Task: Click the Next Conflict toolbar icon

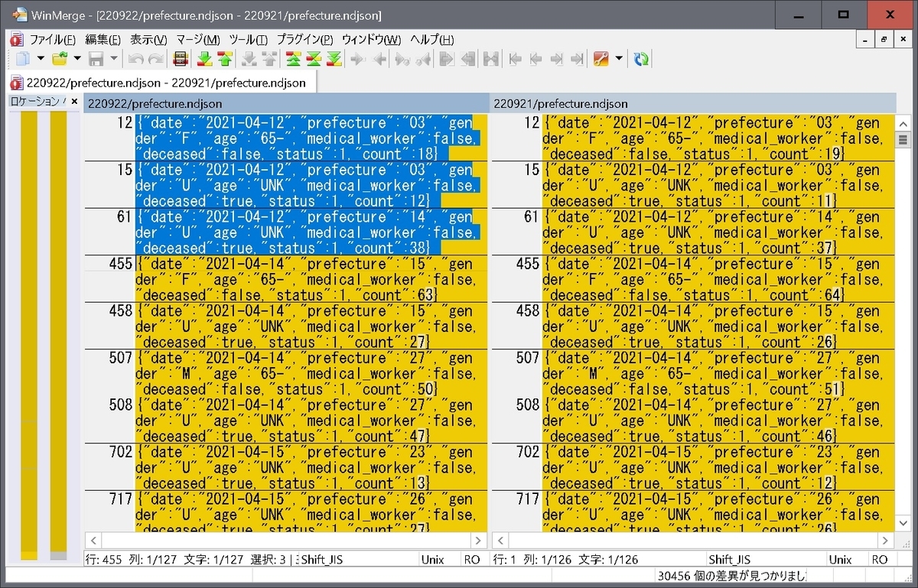Action: 249,59
